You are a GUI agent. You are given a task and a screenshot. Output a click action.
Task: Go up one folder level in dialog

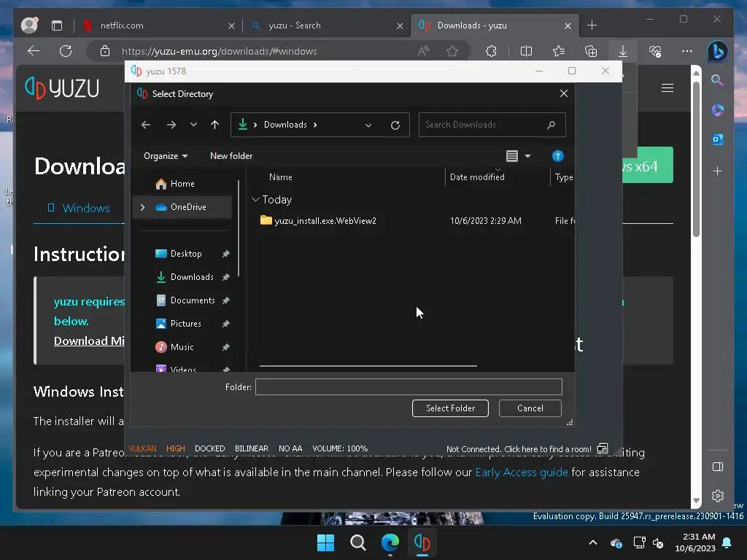215,125
